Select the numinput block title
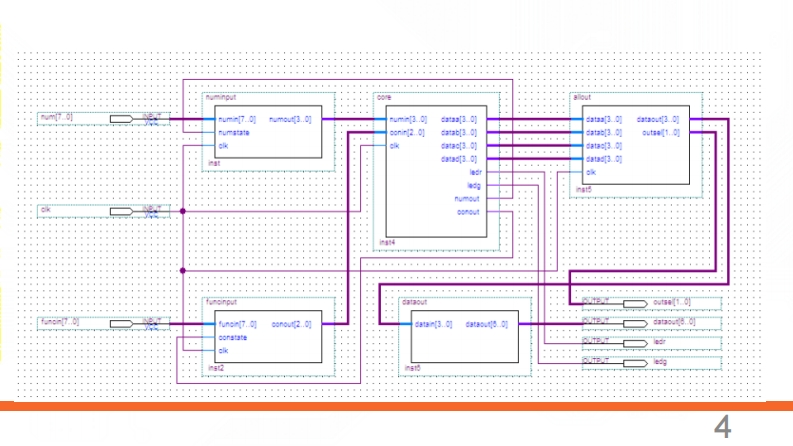793x446 pixels. 219,98
